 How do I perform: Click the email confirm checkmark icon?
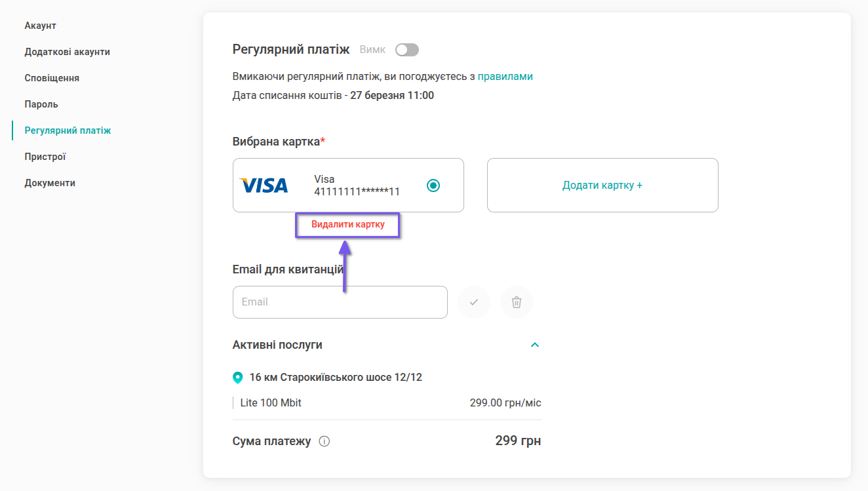474,302
